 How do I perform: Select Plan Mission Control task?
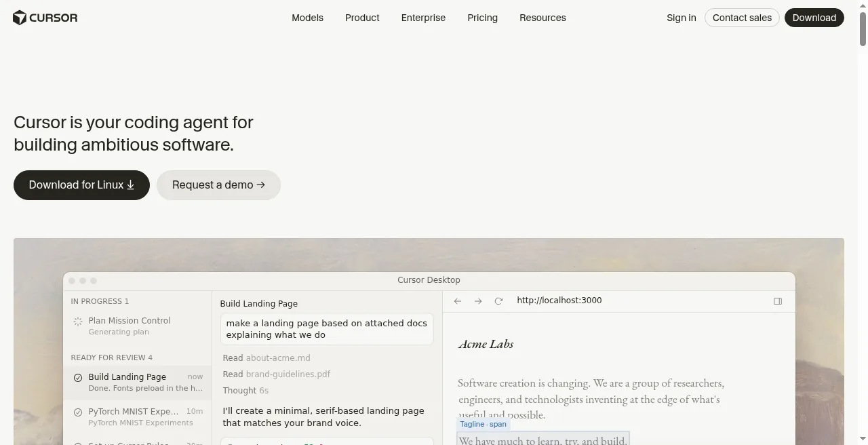(138, 326)
